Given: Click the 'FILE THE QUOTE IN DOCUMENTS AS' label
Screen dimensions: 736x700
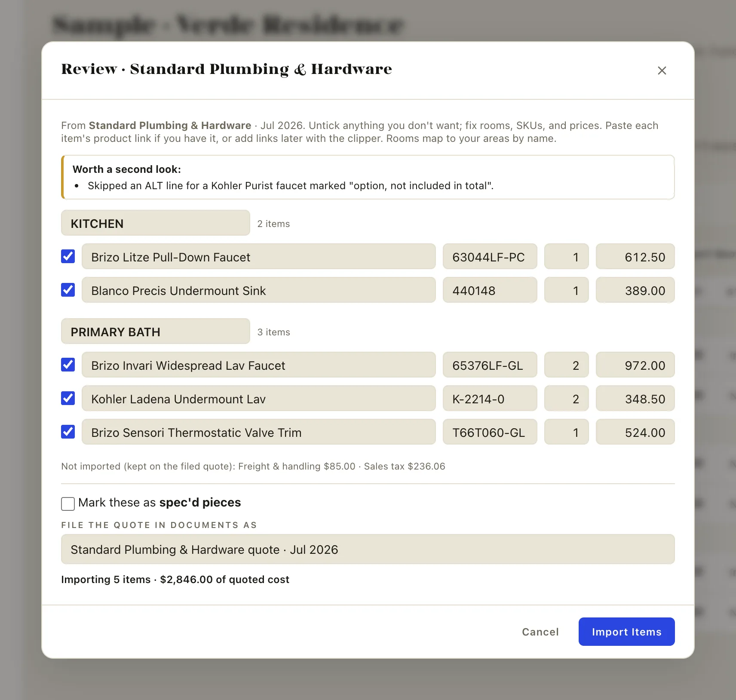Looking at the screenshot, I should 159,525.
